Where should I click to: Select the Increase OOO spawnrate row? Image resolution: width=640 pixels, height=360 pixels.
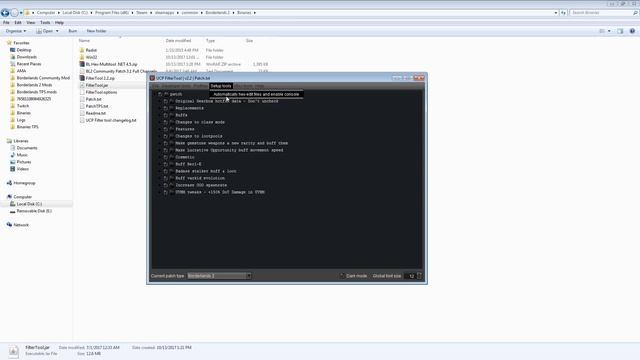point(201,185)
